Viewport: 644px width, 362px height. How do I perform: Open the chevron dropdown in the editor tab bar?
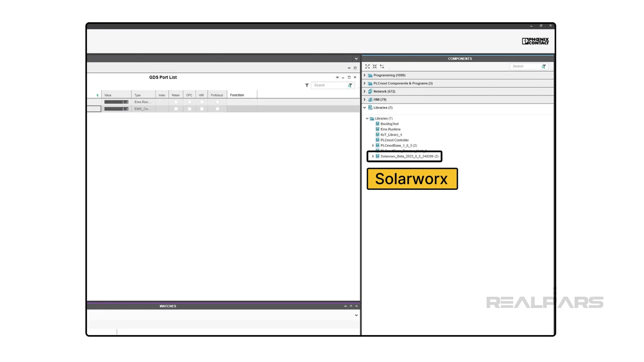[x=349, y=68]
